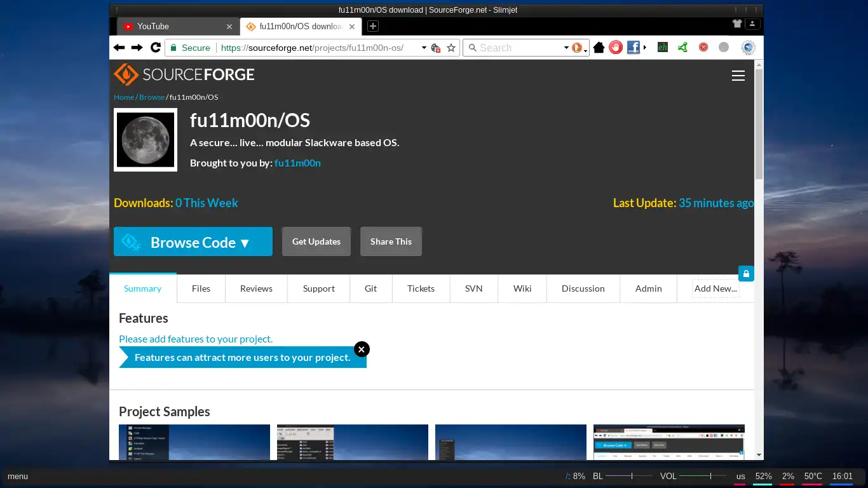Click the Share This button
Image resolution: width=868 pixels, height=488 pixels.
coord(391,241)
